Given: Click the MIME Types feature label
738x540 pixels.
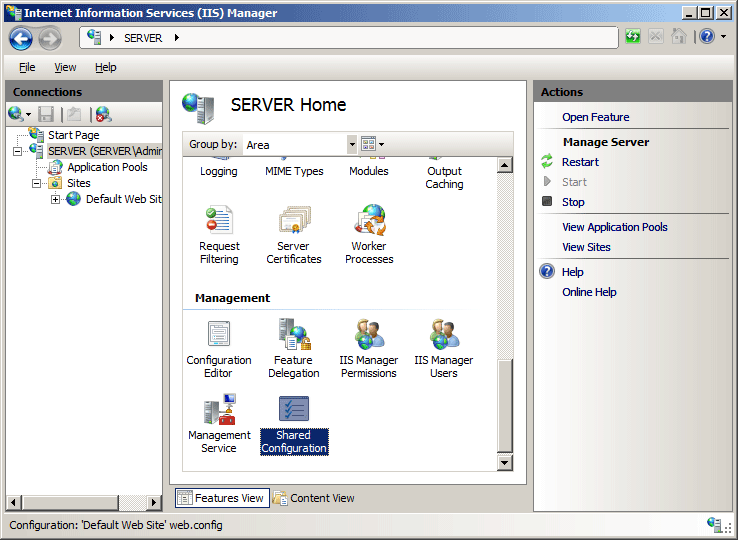Looking at the screenshot, I should (x=294, y=171).
